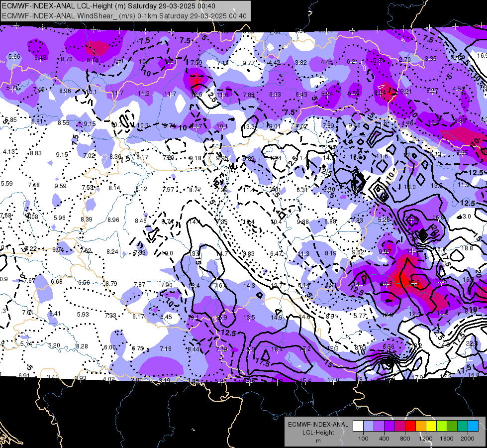Click 'ECMWF-INDEX-ANAL' text in the legend box

tap(318, 425)
